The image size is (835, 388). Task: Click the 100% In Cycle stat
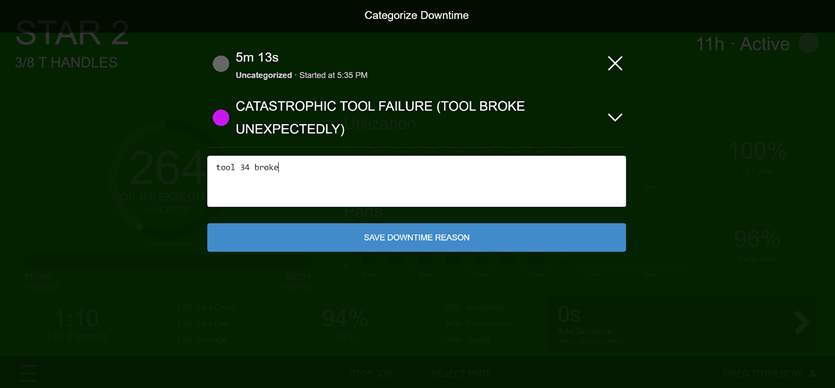click(757, 158)
